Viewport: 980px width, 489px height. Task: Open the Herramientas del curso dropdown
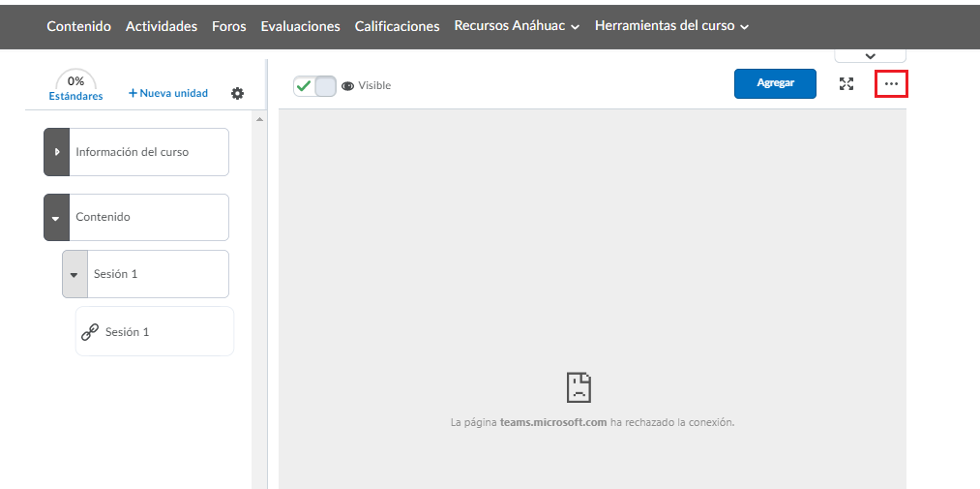(x=671, y=26)
